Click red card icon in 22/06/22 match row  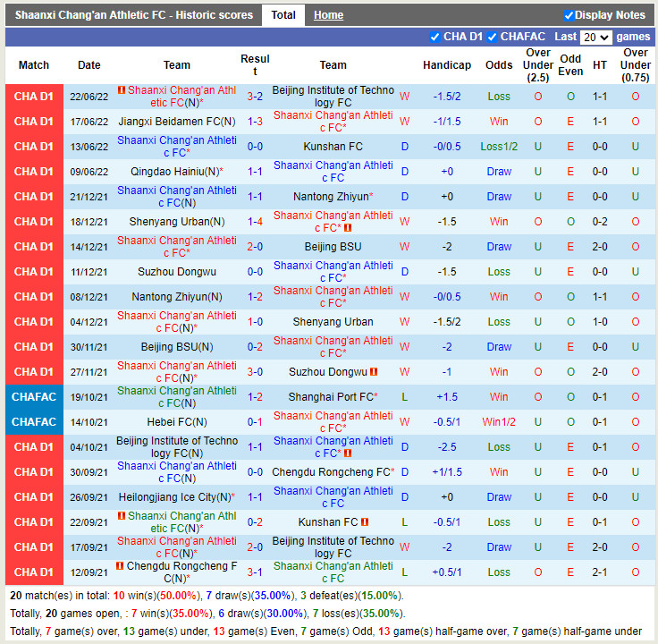click(122, 90)
